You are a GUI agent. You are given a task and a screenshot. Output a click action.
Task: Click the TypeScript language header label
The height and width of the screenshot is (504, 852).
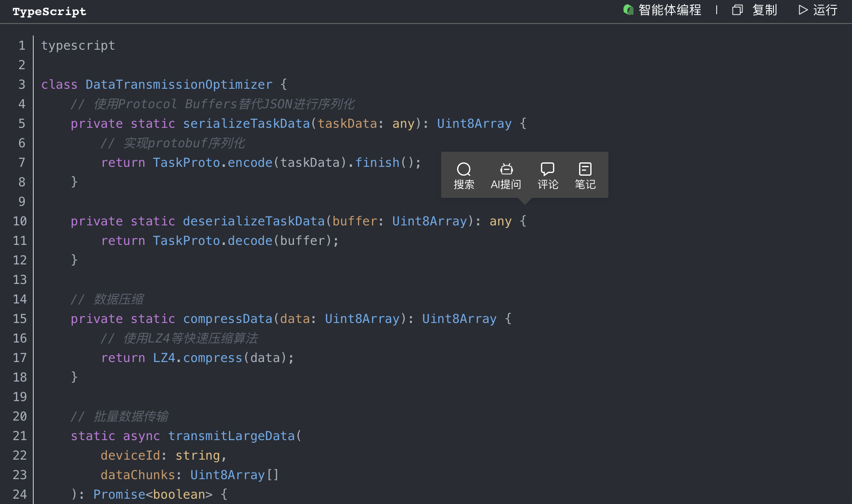click(49, 12)
